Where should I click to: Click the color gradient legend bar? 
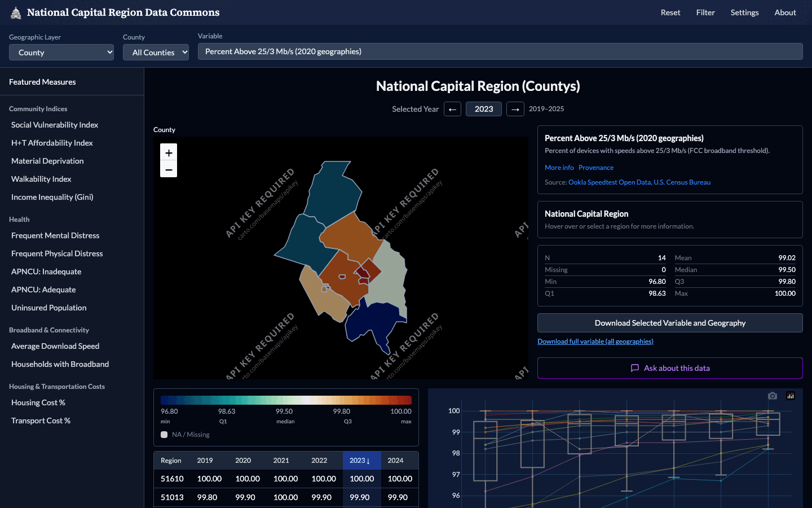286,400
